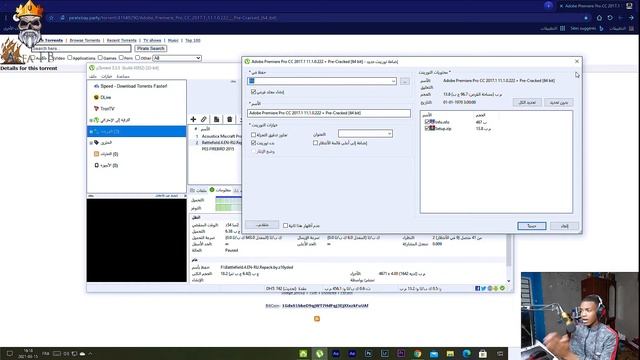This screenshot has height=360, width=640.
Task: Click the Browse Torrents link on the web page
Action: click(85, 40)
